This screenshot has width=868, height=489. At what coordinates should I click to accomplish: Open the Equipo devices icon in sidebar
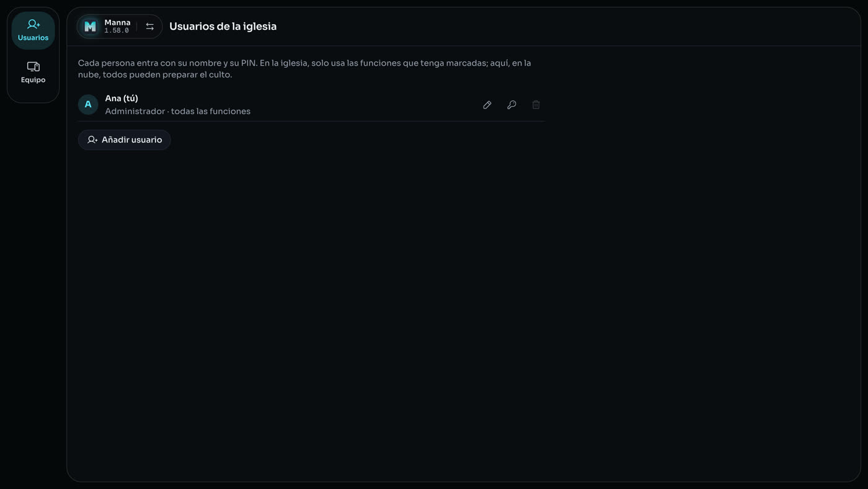point(33,66)
